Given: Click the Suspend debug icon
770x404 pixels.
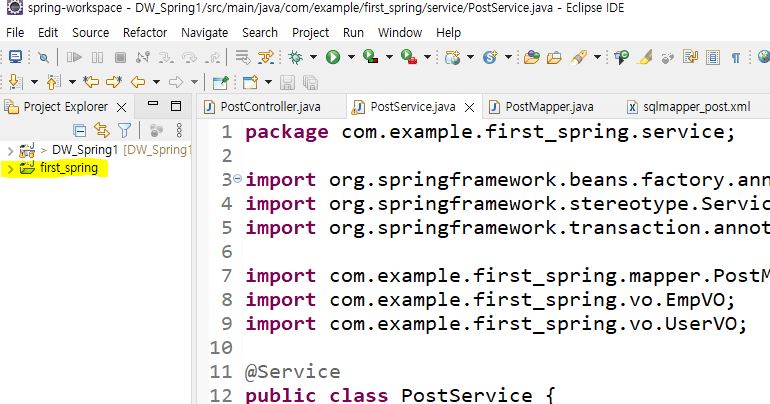Looking at the screenshot, I should (x=97, y=57).
